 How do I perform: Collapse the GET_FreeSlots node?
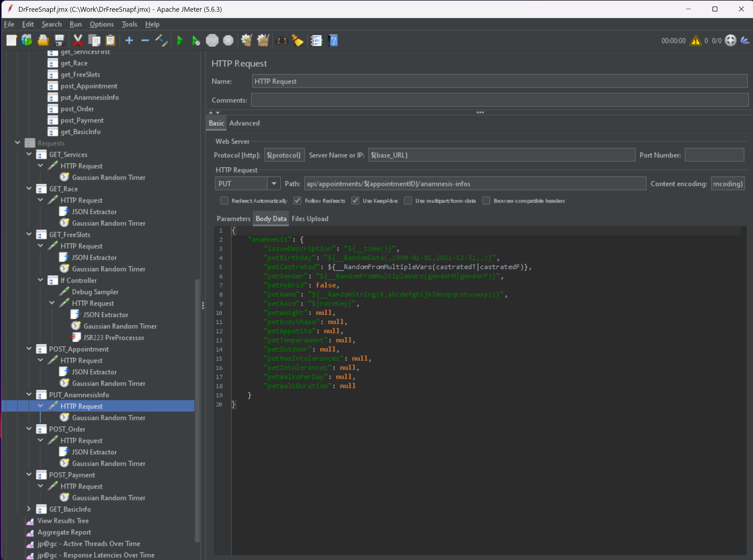29,234
